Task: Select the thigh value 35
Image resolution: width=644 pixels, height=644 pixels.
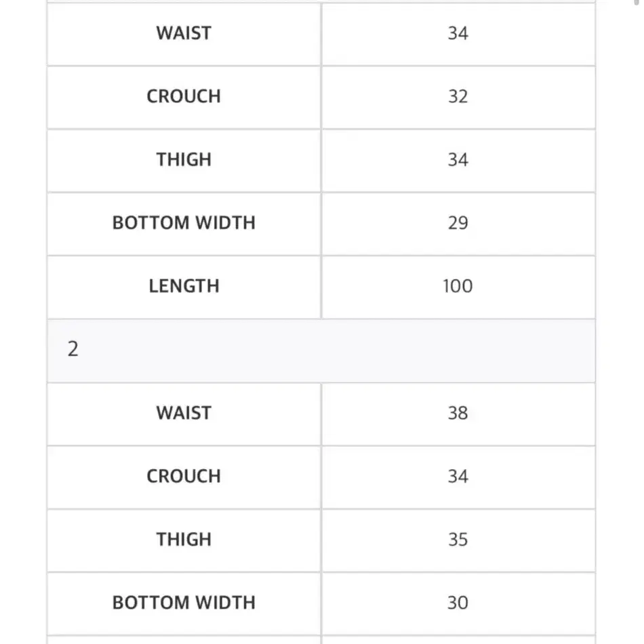Action: point(458,540)
